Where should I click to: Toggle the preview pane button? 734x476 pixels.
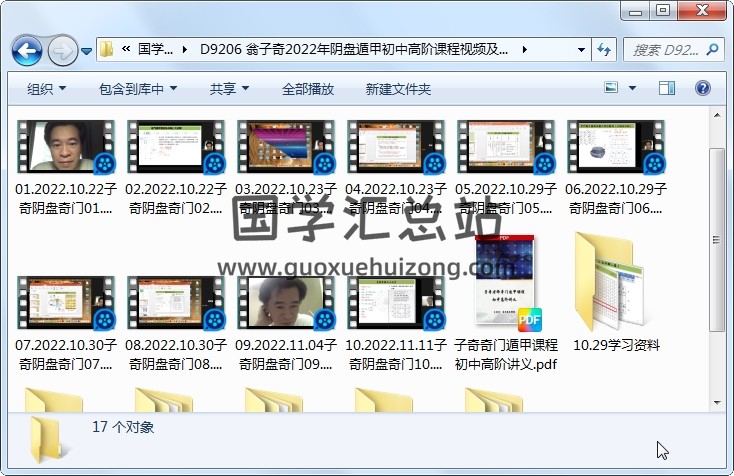pyautogui.click(x=668, y=89)
